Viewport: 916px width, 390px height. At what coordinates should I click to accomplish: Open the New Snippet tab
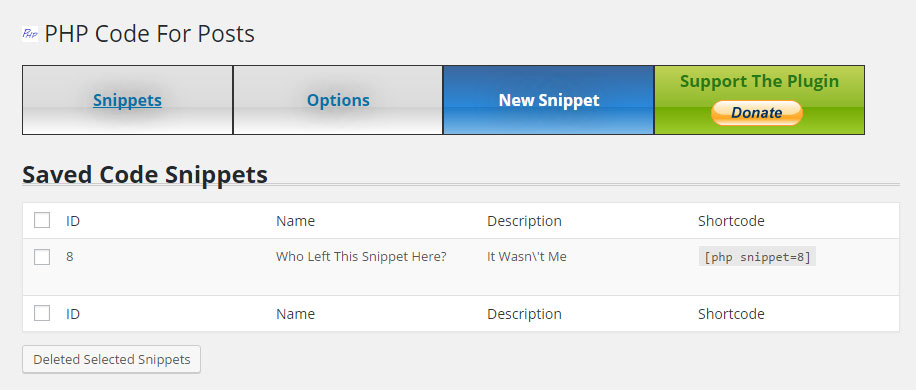click(x=549, y=100)
